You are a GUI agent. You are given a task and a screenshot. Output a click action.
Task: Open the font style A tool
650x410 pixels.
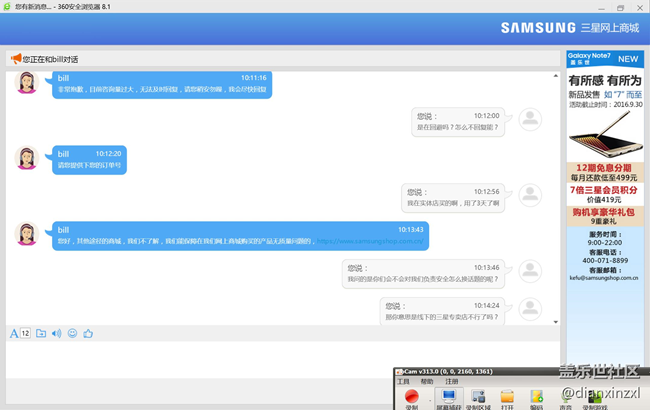(x=14, y=333)
